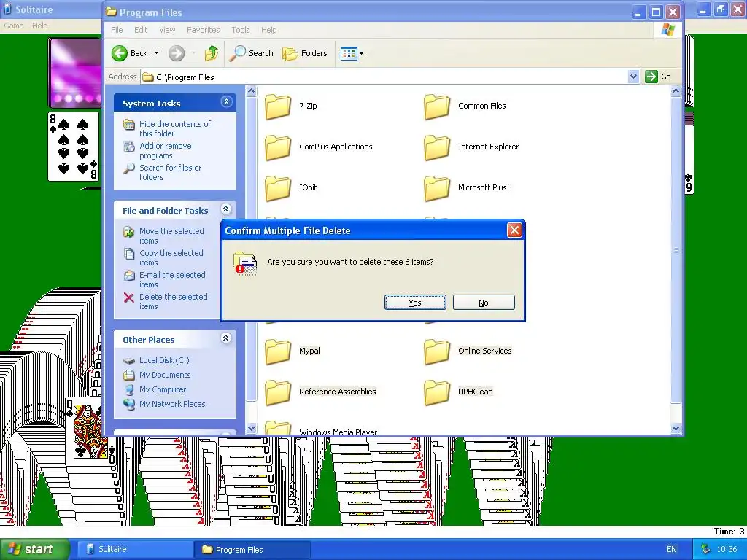
Task: Collapse the System Tasks panel
Action: click(x=226, y=102)
